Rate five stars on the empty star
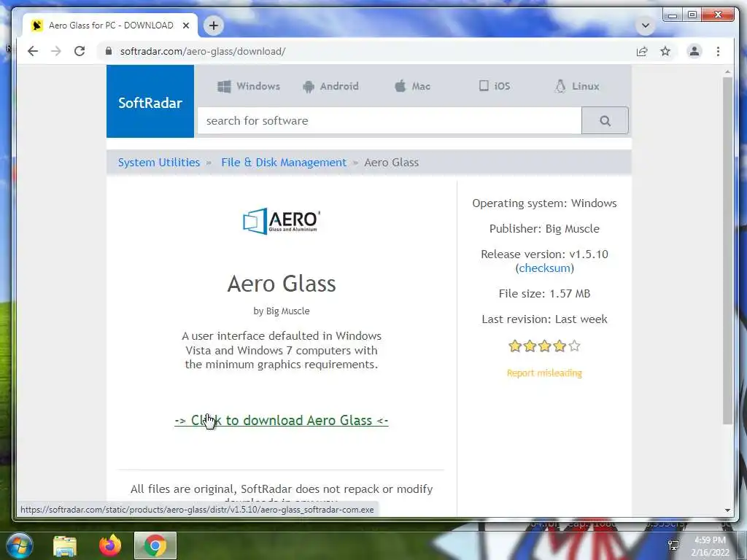Screen dimensions: 747x560 (x=575, y=346)
